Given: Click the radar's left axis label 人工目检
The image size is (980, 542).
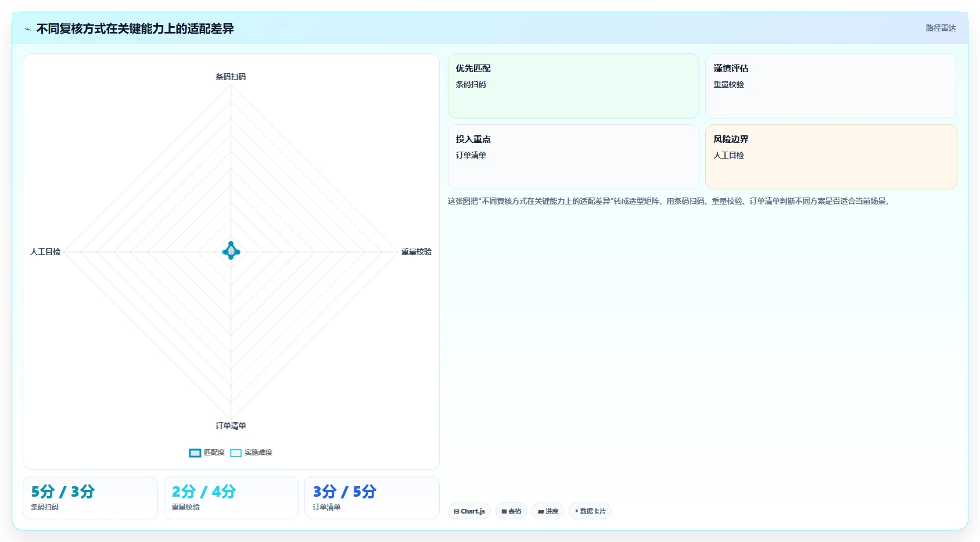Looking at the screenshot, I should click(45, 252).
